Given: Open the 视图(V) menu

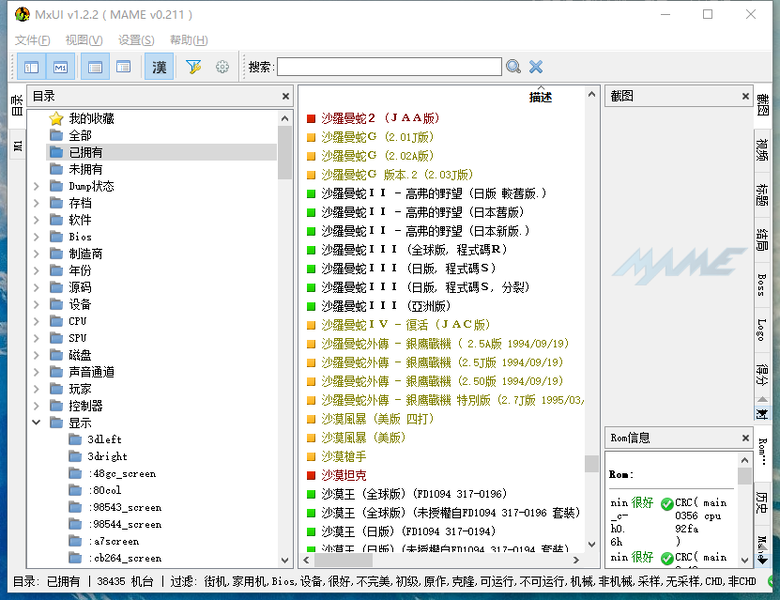Looking at the screenshot, I should [84, 40].
